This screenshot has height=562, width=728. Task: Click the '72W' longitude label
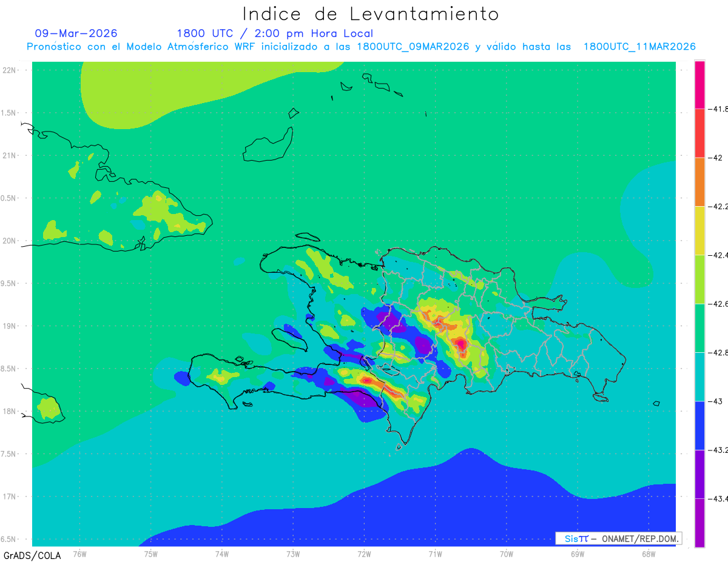tap(364, 554)
